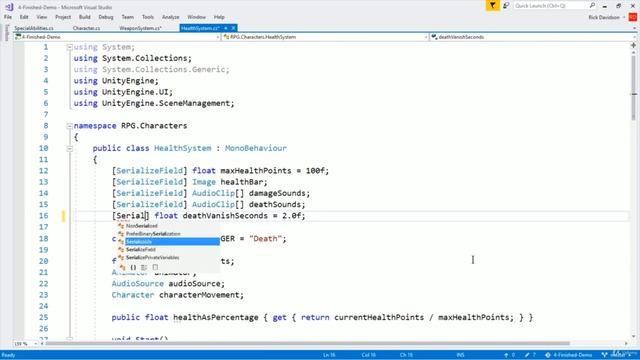Toggle the classes filter in IntelliSense popup
The width and height of the screenshot is (640, 360).
tap(123, 268)
